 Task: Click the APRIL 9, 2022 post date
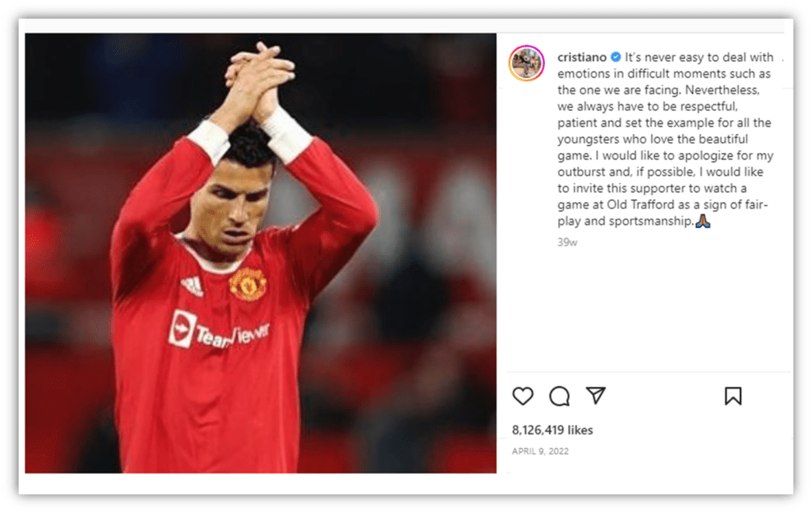coord(540,451)
